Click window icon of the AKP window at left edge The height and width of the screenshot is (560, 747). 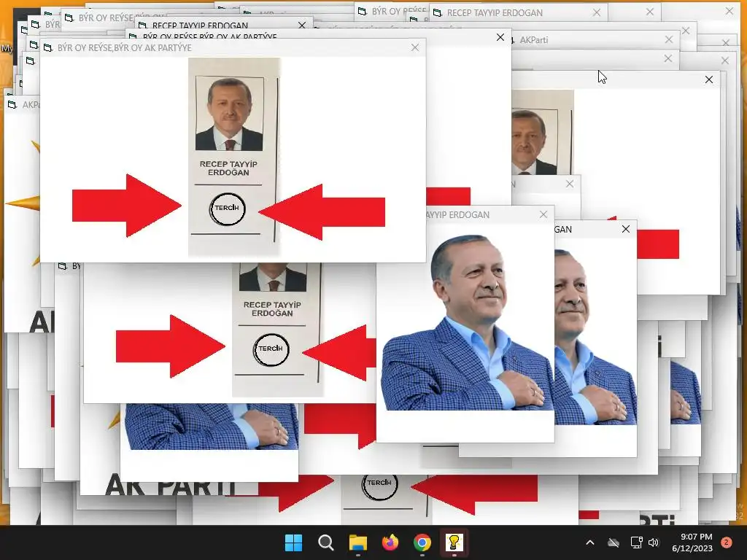[x=12, y=104]
